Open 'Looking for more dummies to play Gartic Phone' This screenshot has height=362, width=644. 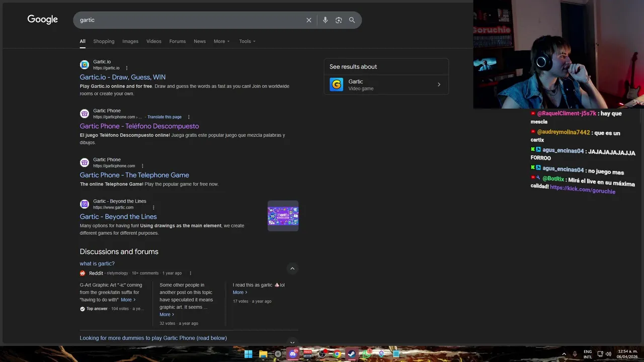pyautogui.click(x=153, y=338)
